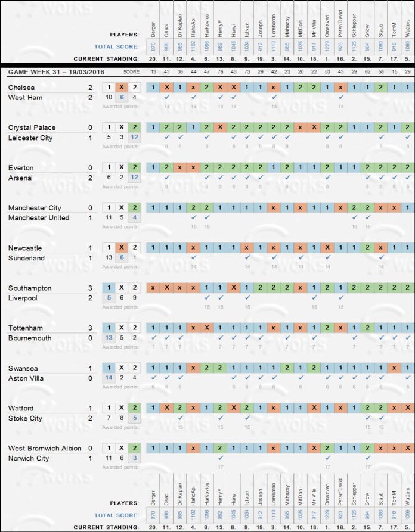Click the checkmark under Harkovics's Southampton prediction
This screenshot has width=415, height=532.
[x=207, y=297]
